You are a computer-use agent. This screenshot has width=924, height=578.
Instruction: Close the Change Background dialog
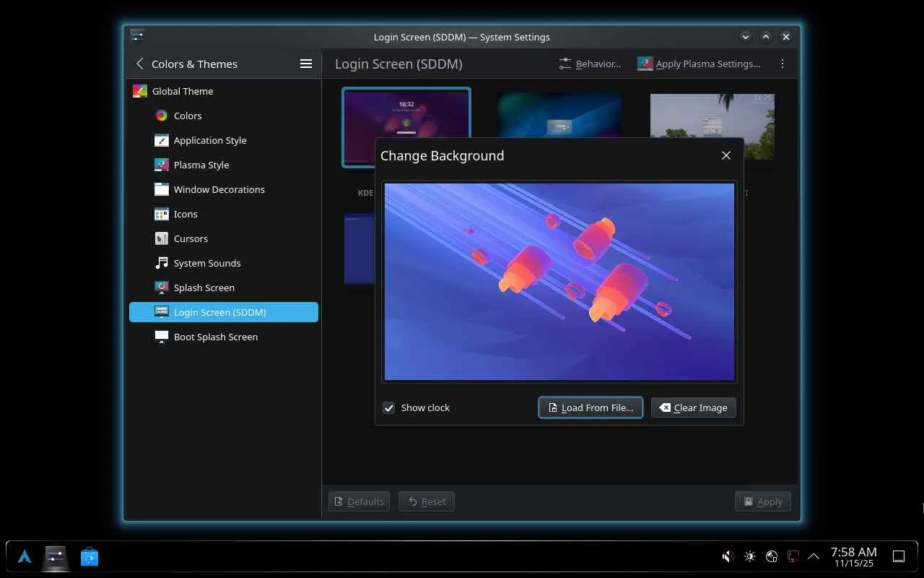(x=726, y=155)
